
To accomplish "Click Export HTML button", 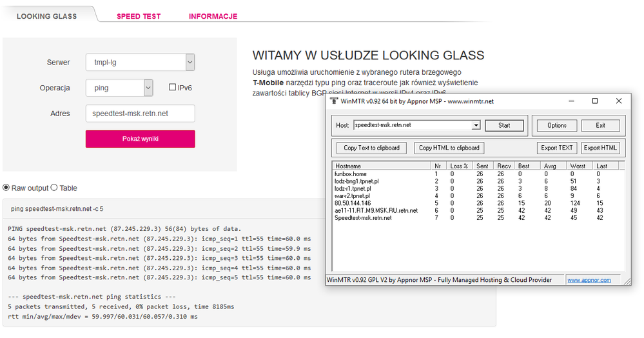I will click(600, 148).
